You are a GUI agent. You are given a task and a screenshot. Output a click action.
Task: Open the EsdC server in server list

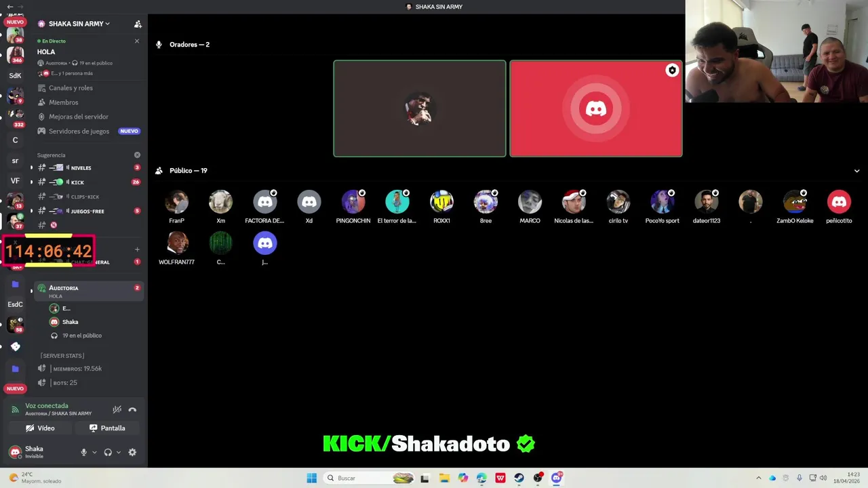15,304
